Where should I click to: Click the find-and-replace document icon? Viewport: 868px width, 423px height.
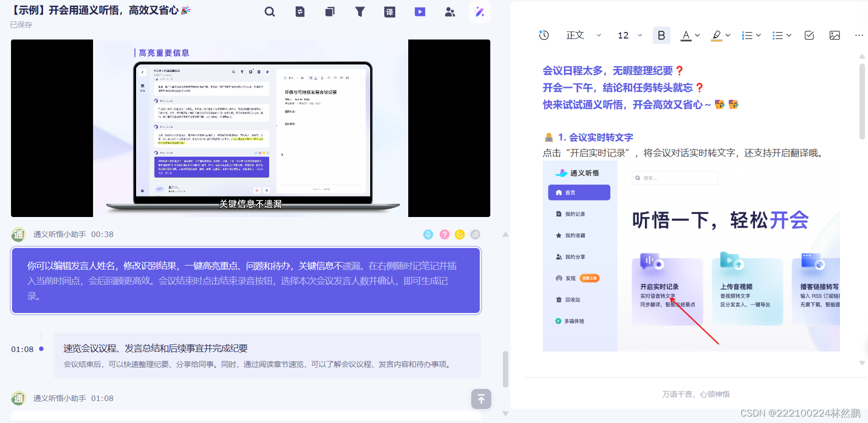click(x=300, y=11)
